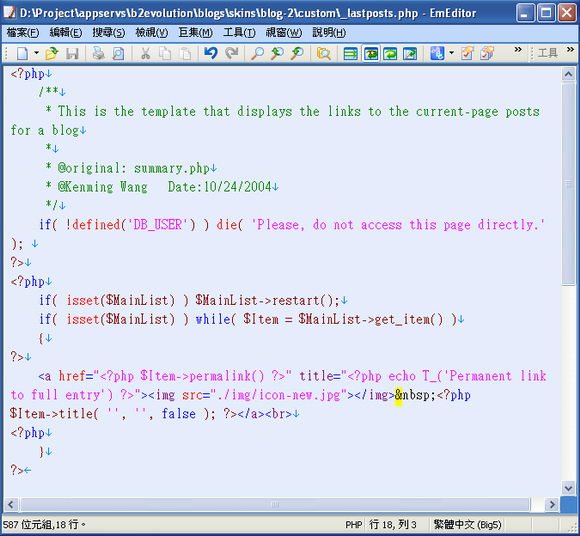Viewport: 580px width, 536px height.
Task: Click the Undo arrow icon
Action: pyautogui.click(x=211, y=53)
